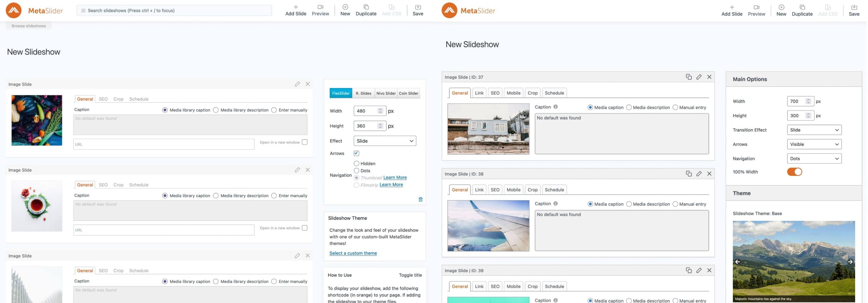The width and height of the screenshot is (868, 303).
Task: Click next arrow on the theme preview image
Action: (x=850, y=262)
